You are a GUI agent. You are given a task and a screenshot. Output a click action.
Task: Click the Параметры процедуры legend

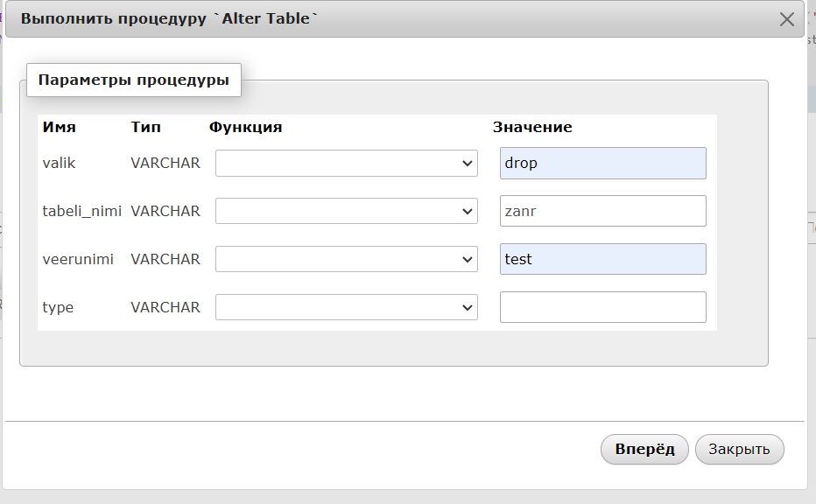134,80
